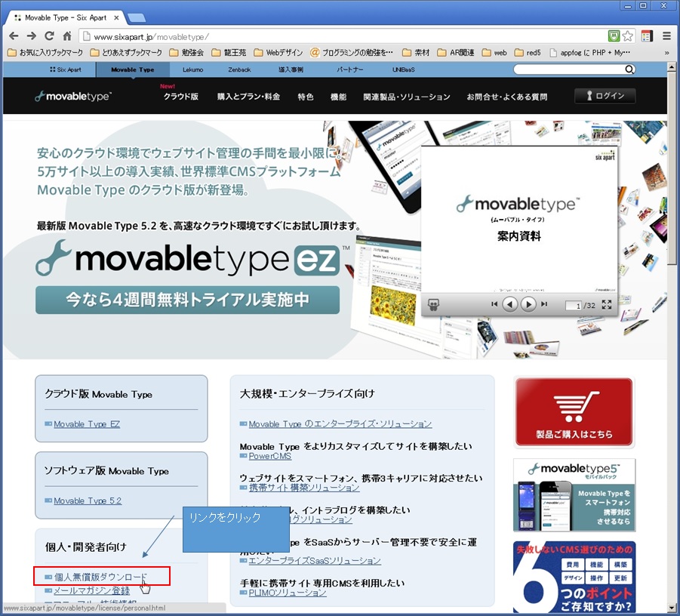Go forward with the browser forward arrow
The height and width of the screenshot is (616, 680).
click(x=31, y=36)
